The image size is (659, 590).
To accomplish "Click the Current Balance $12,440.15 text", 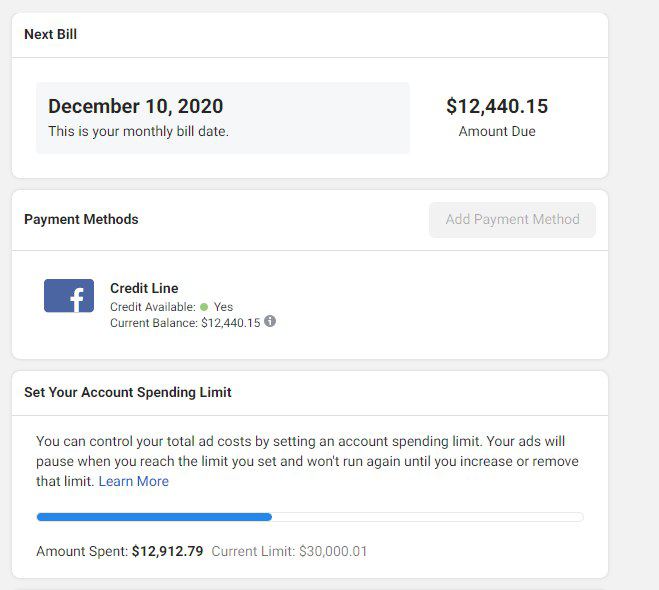I will pos(185,323).
